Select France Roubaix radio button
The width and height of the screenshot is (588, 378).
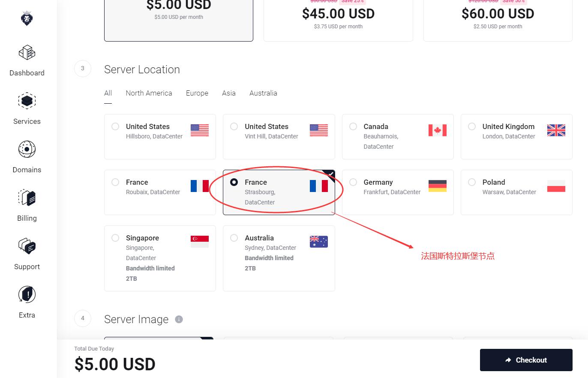[x=115, y=182]
